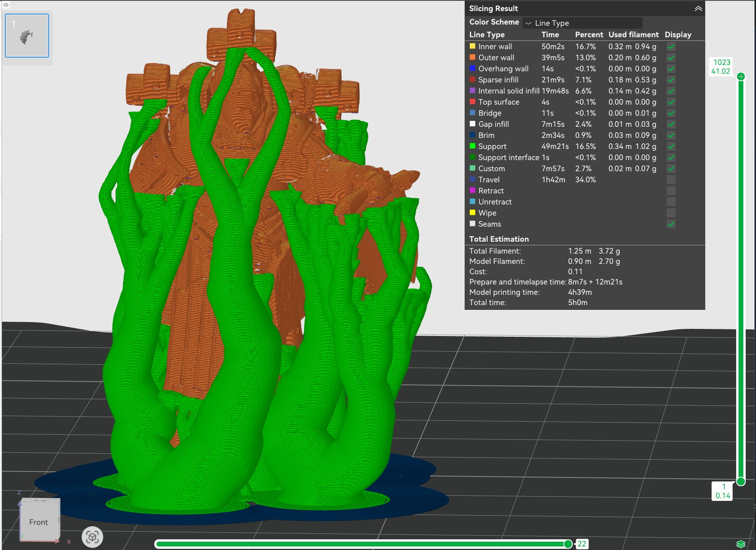
Task: Click the layers icon at bottom right
Action: [x=741, y=544]
